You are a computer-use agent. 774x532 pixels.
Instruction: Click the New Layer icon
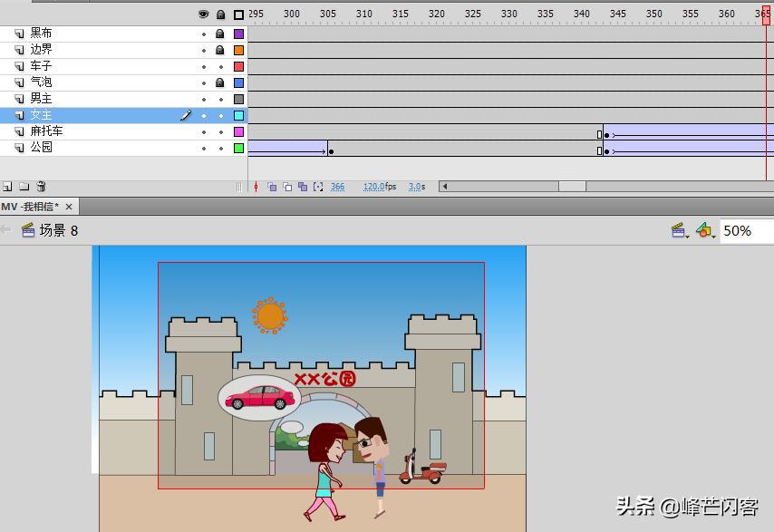click(x=7, y=187)
